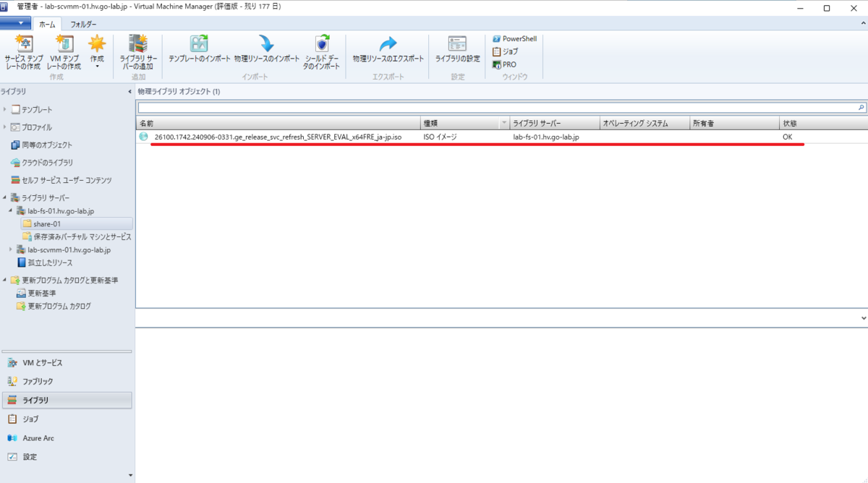Open the PRO window from the ribbon

coord(504,64)
